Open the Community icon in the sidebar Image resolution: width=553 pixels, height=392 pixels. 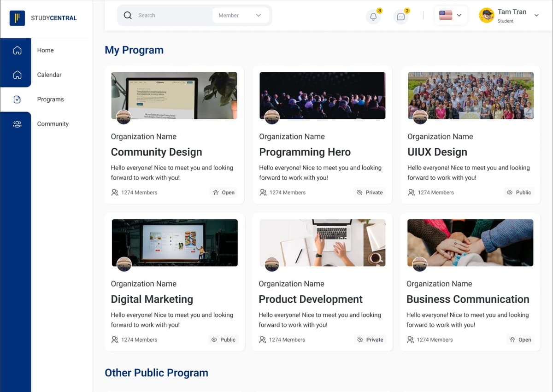pyautogui.click(x=17, y=124)
